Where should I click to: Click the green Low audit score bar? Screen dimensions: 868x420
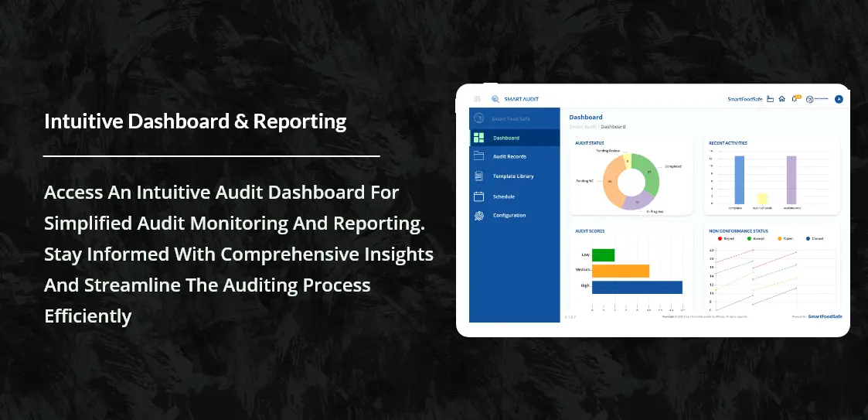tap(603, 255)
